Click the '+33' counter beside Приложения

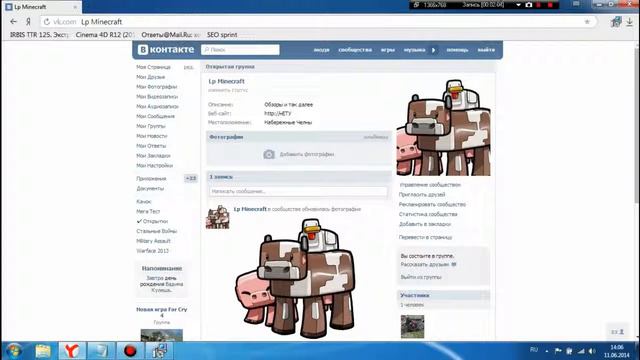191,178
